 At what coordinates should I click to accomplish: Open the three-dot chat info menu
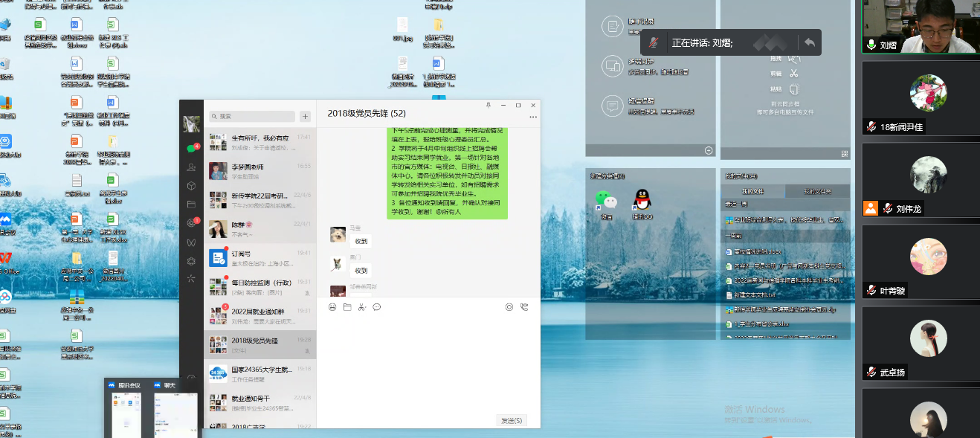[532, 117]
